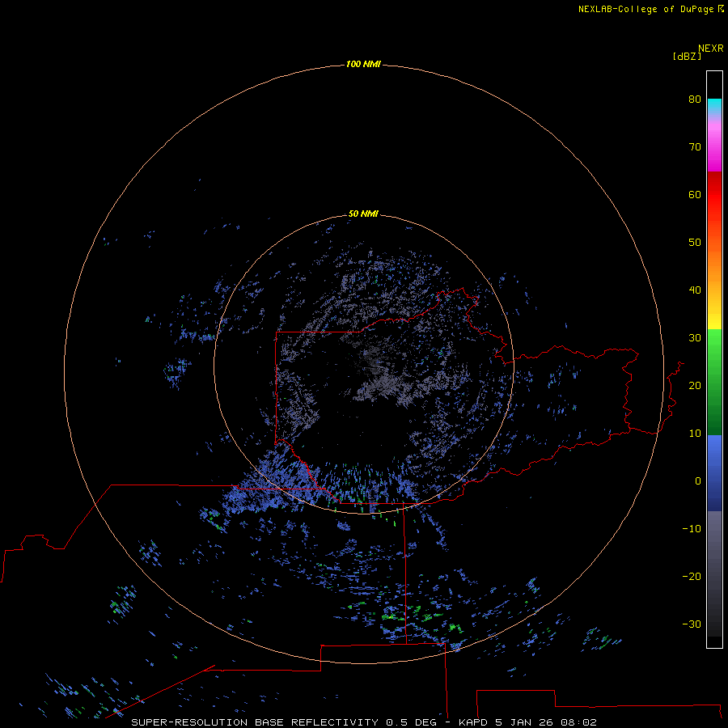Click the 70 value on the dBZ scale
728x728 pixels.
[x=695, y=146]
